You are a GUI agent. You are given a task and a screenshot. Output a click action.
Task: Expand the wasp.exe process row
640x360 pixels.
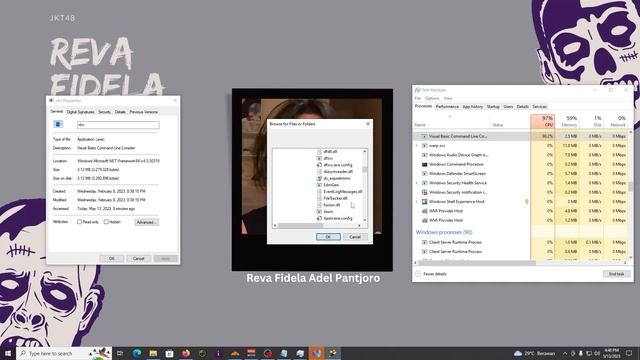coord(417,146)
